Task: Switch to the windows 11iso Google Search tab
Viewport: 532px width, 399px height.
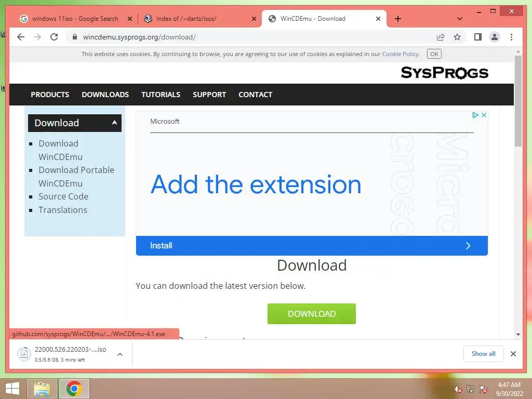Action: click(75, 19)
